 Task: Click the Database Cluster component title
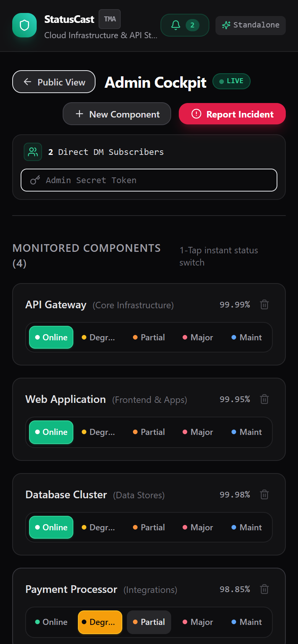pyautogui.click(x=66, y=495)
